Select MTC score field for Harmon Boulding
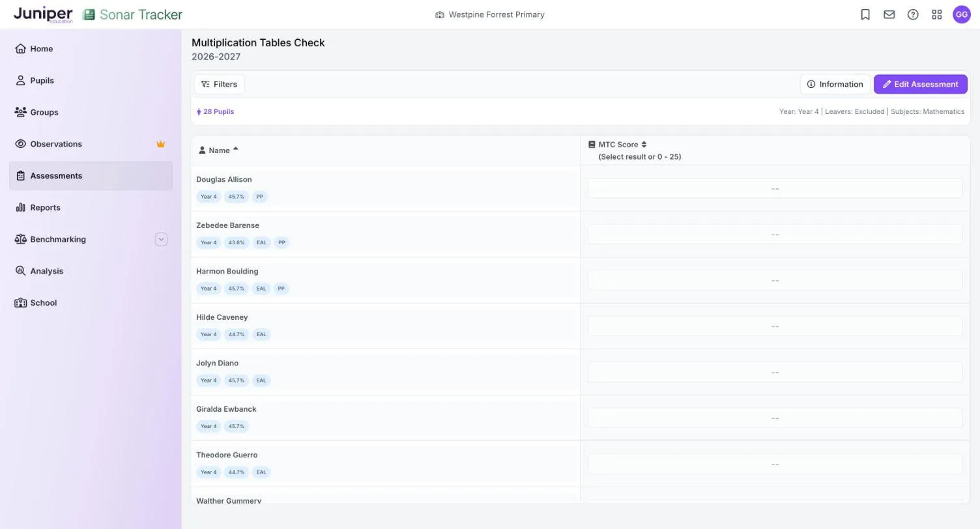Screen dimensions: 980x529 click(775, 280)
